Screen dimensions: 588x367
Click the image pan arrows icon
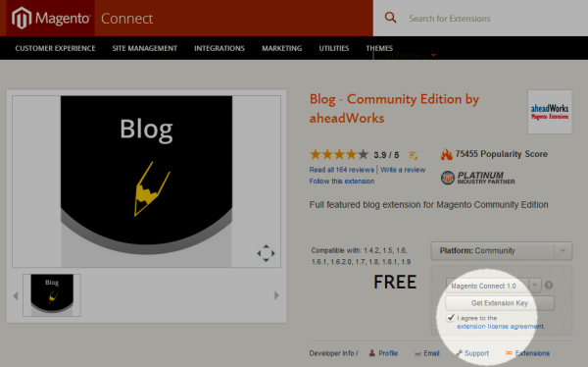[266, 253]
